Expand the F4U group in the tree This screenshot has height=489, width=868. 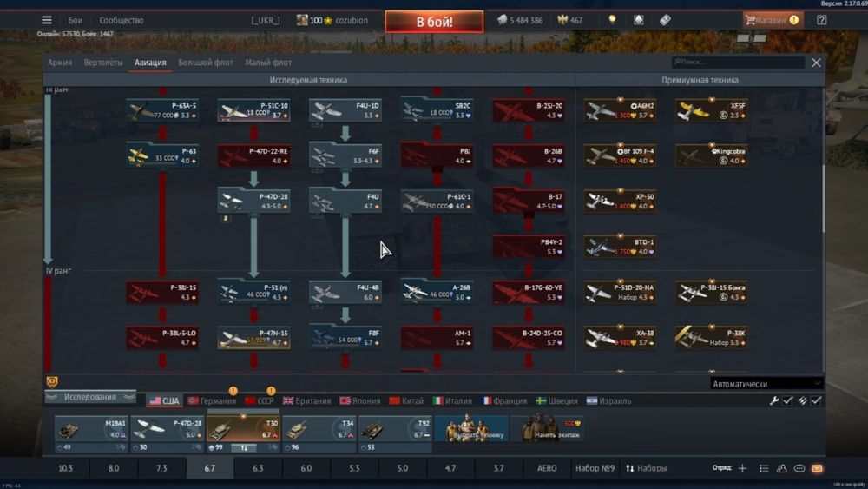pyautogui.click(x=345, y=201)
